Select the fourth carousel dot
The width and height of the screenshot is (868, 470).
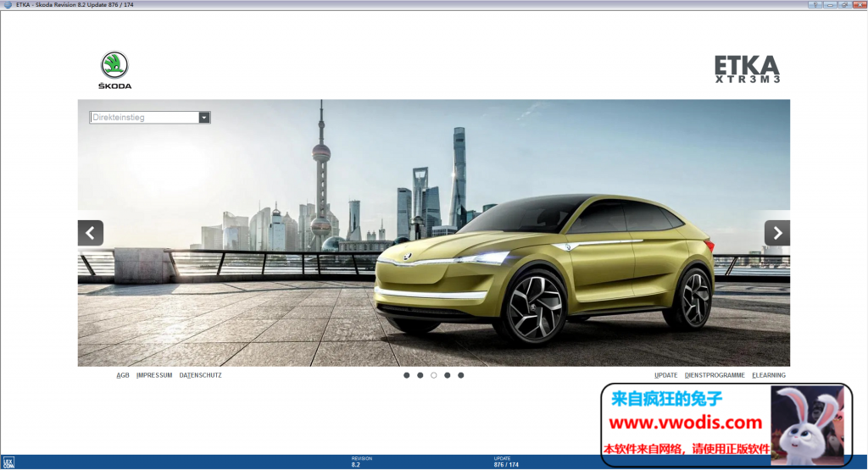point(448,375)
